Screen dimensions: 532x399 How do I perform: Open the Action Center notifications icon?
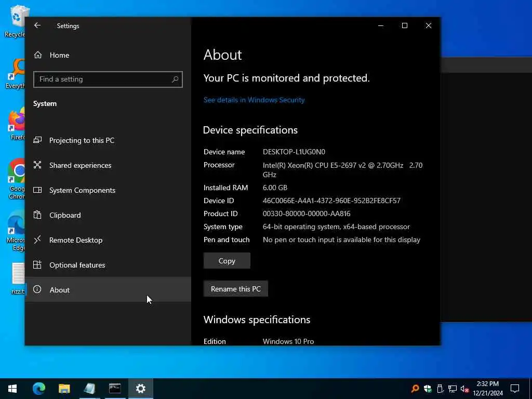[x=515, y=389]
